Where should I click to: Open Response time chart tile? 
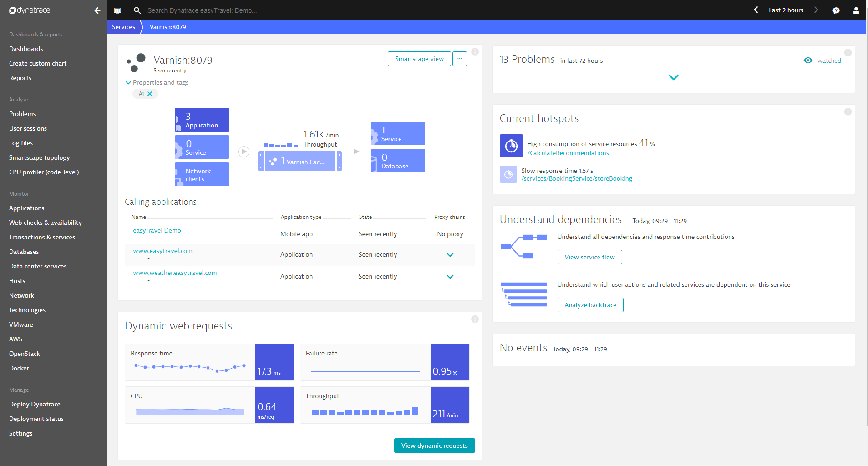tap(209, 362)
